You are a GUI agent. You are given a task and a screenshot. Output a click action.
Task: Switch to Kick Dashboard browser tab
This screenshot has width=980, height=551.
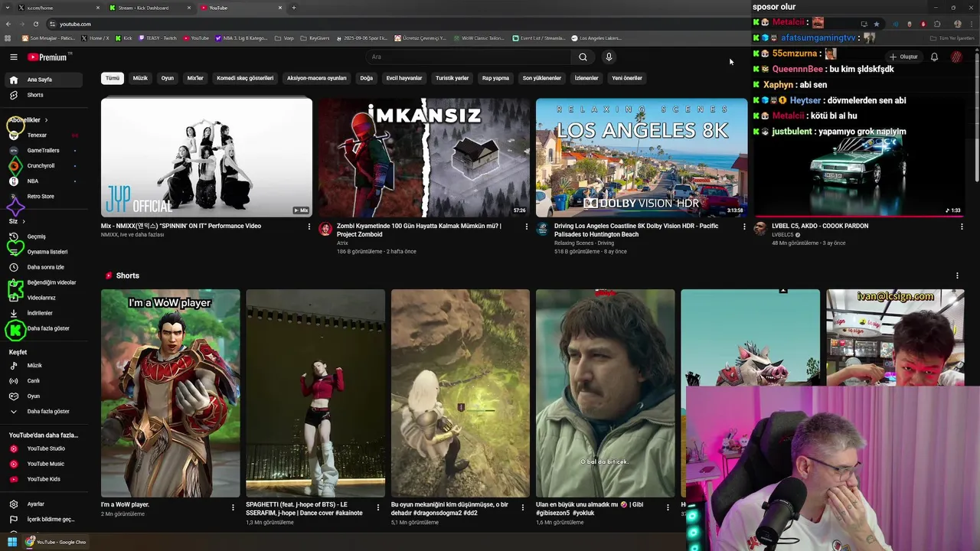(x=150, y=8)
